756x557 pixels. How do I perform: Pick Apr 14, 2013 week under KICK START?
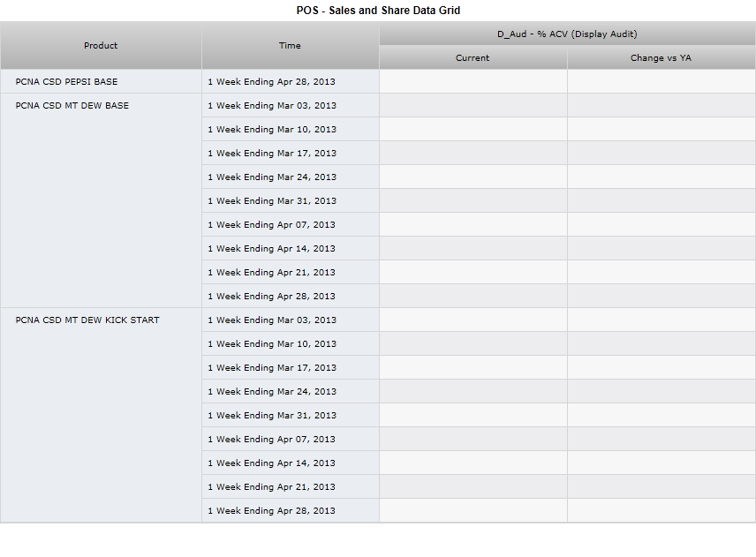point(291,463)
